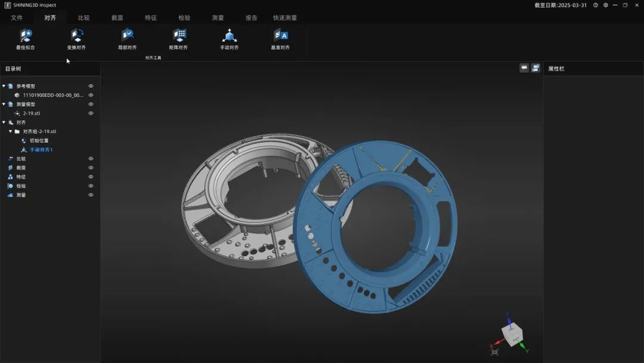
Task: Hide the 2-19.stl measurement model
Action: pyautogui.click(x=91, y=113)
